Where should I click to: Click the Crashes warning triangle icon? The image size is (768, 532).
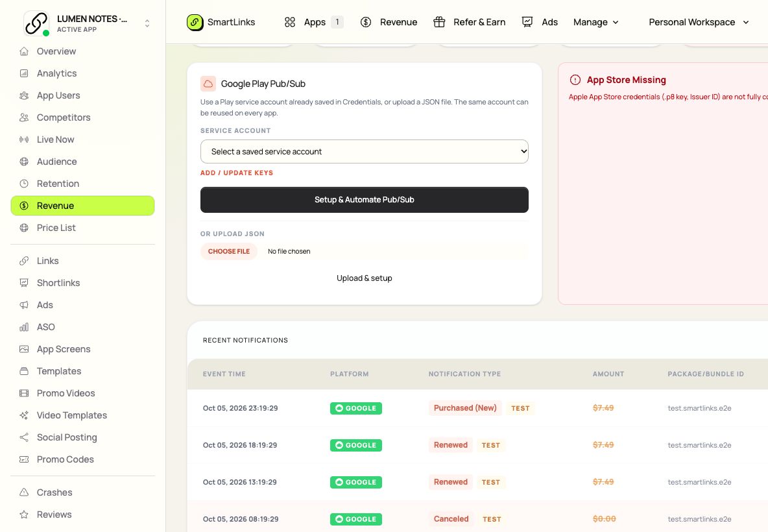[x=24, y=493]
